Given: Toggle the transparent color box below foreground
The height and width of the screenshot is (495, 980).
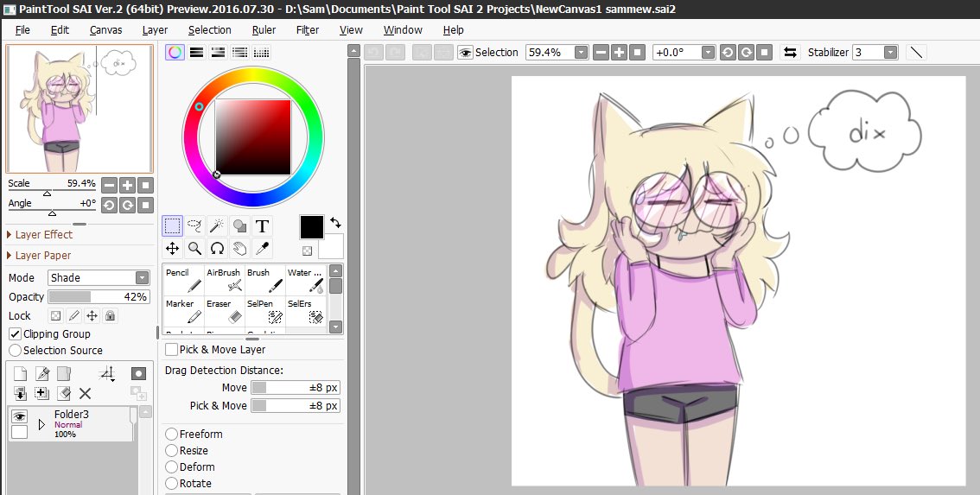Looking at the screenshot, I should click(x=307, y=251).
